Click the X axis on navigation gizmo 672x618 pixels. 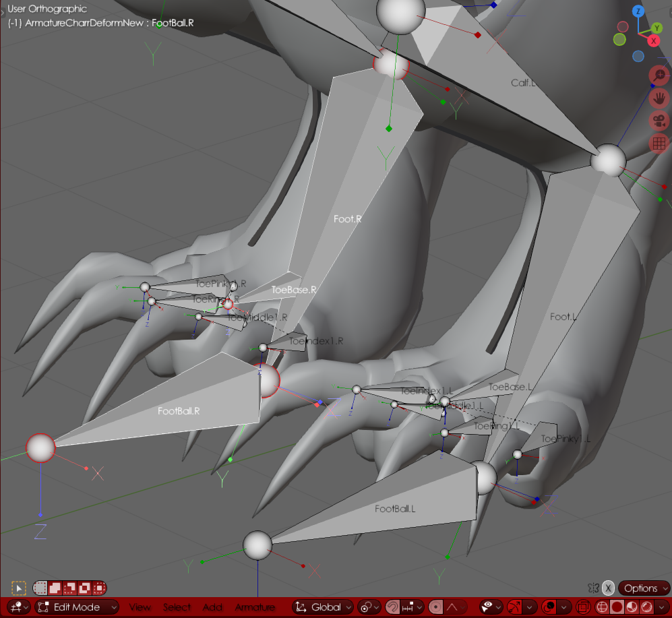click(654, 41)
